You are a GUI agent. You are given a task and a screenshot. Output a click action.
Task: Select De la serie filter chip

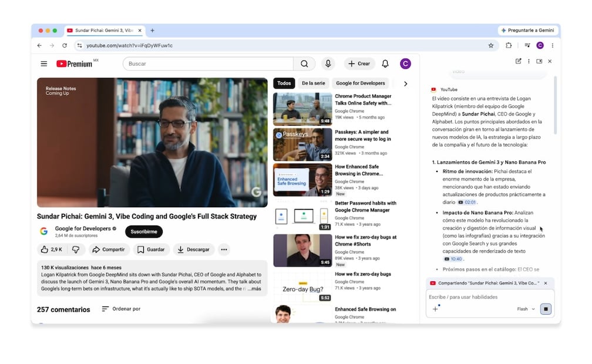[x=314, y=83]
